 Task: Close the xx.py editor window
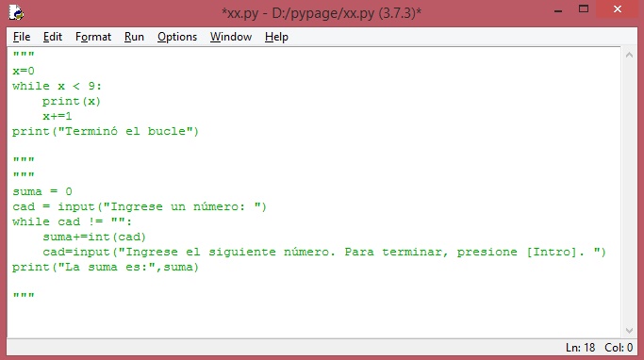pyautogui.click(x=617, y=9)
